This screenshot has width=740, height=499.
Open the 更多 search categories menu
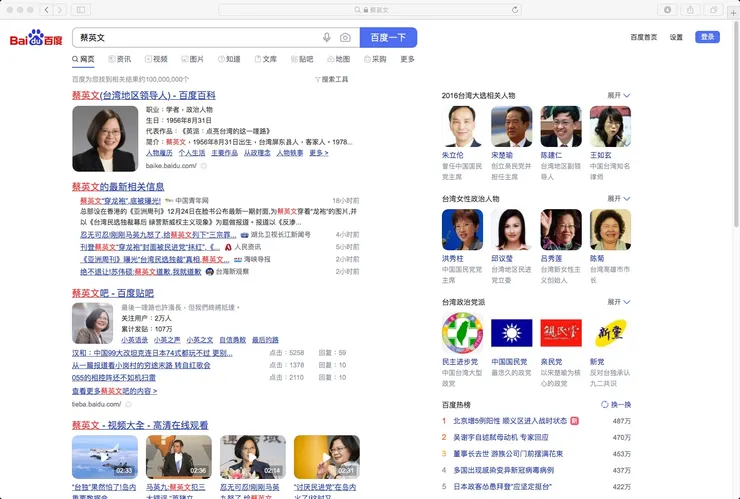pyautogui.click(x=407, y=59)
